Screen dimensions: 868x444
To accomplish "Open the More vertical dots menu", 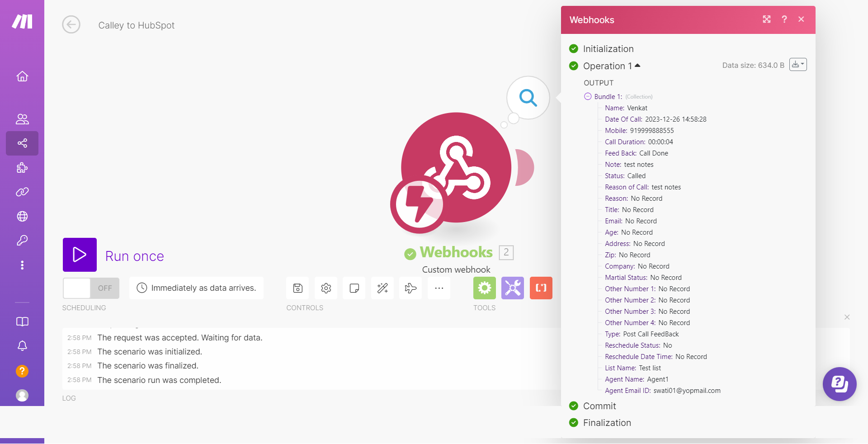I will pos(22,265).
